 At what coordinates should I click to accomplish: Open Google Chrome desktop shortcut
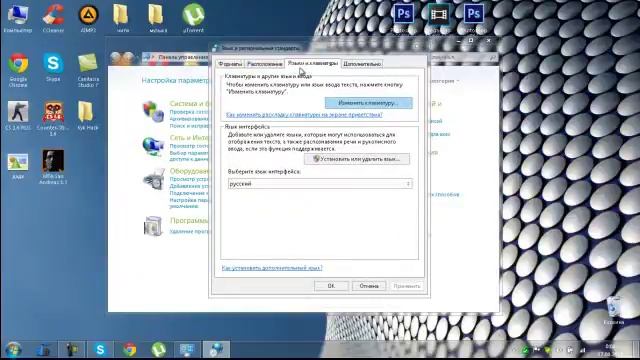[x=18, y=69]
